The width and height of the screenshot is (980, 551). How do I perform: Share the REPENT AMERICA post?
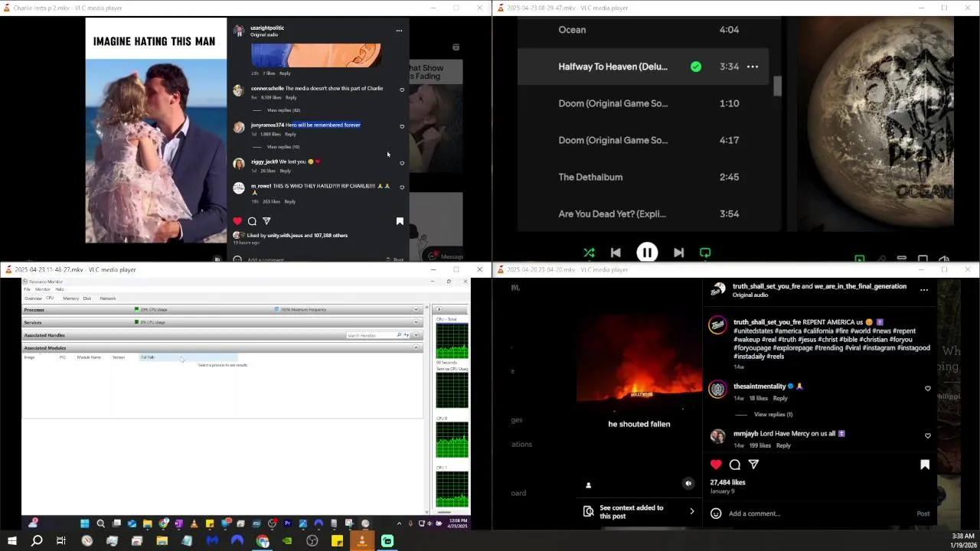(753, 465)
